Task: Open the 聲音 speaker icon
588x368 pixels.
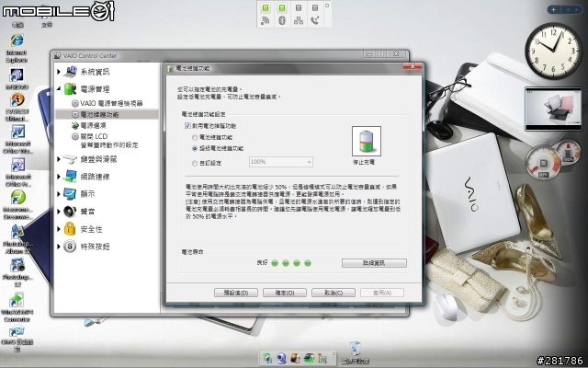Action: [70, 212]
